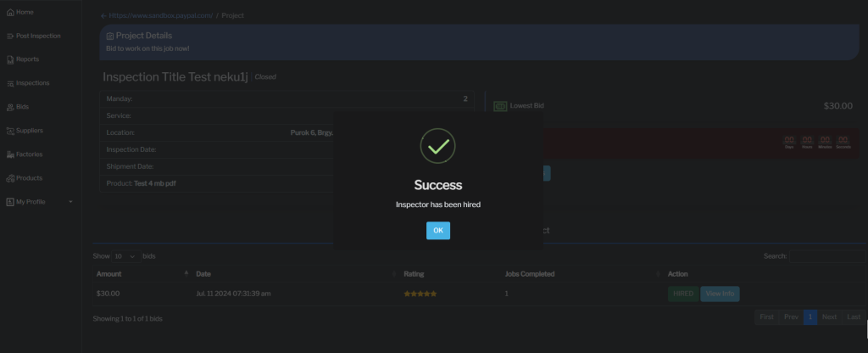Viewport: 868px width, 353px height.
Task: Click the View Info button
Action: click(720, 294)
